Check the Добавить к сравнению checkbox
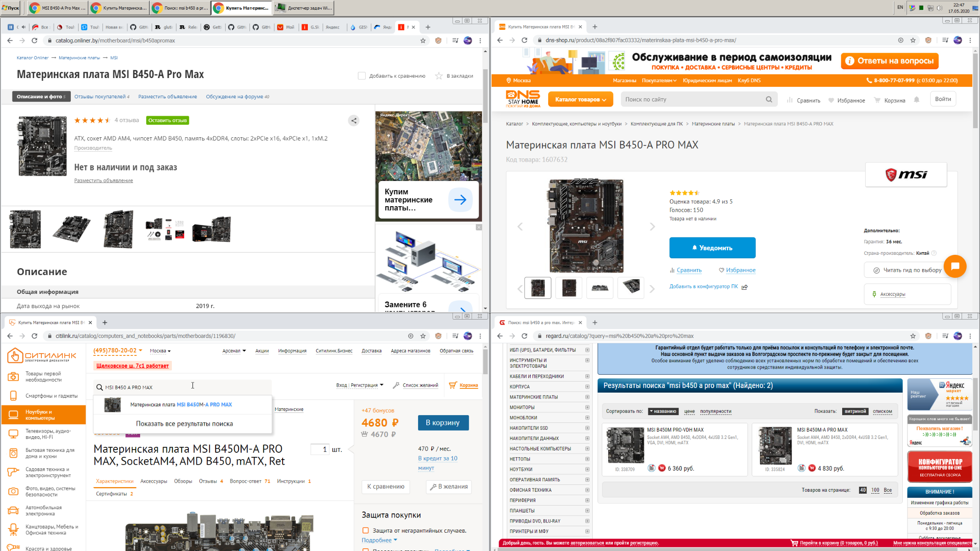980x551 pixels. 362,76
